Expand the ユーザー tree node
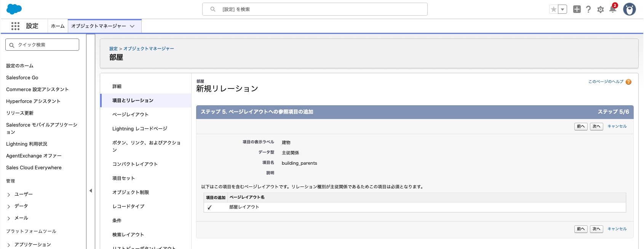 pos(9,194)
